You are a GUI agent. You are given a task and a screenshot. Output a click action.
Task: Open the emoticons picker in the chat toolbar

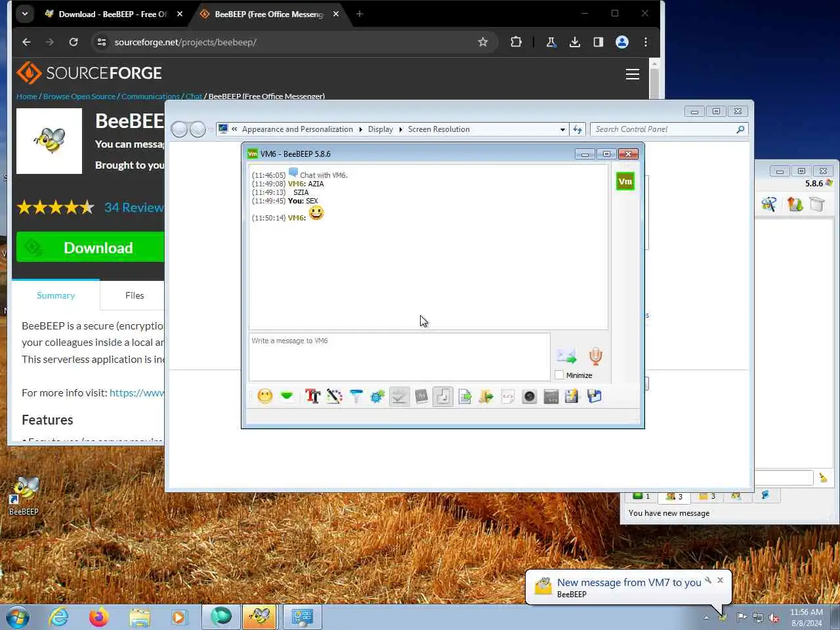pos(265,396)
